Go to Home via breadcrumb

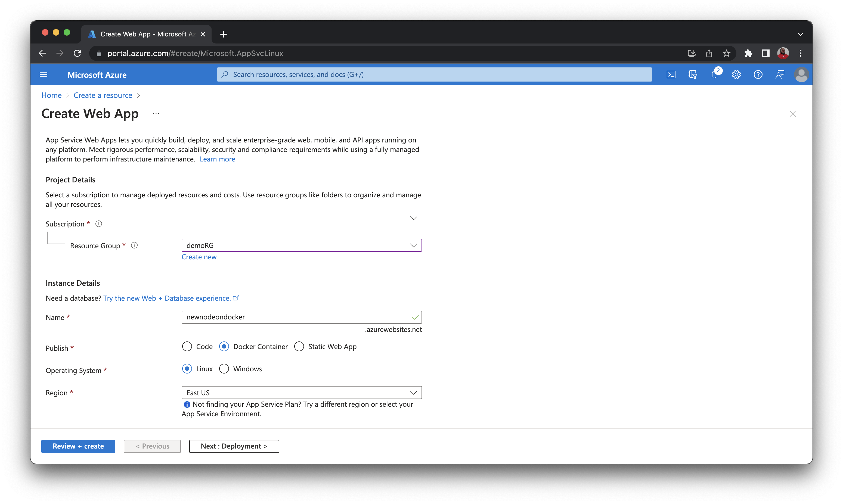(51, 95)
